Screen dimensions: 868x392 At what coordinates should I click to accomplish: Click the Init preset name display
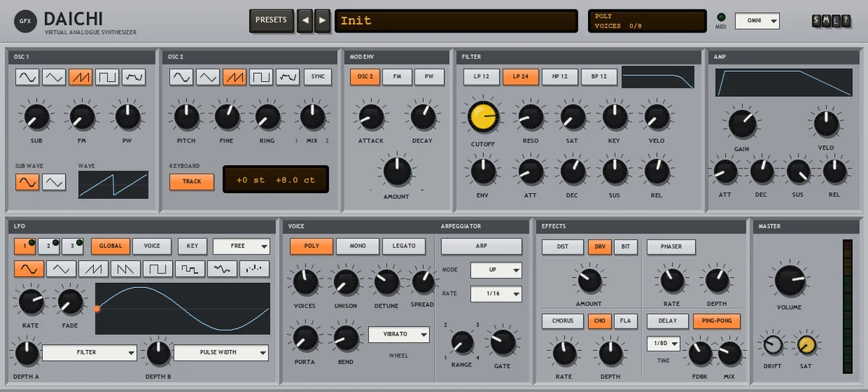coord(456,20)
